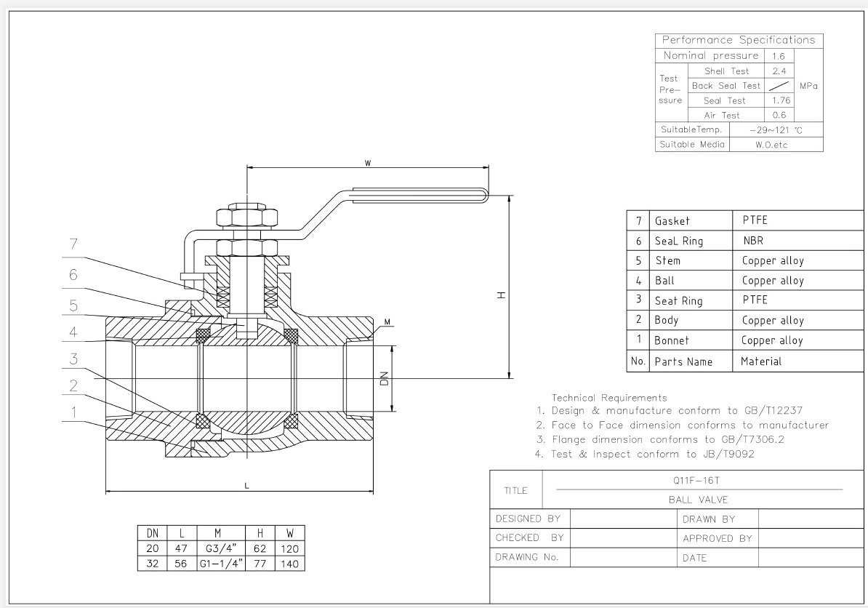Click the "Seal Test" value 1.76
Viewport: 868px width, 608px height.
tap(781, 100)
